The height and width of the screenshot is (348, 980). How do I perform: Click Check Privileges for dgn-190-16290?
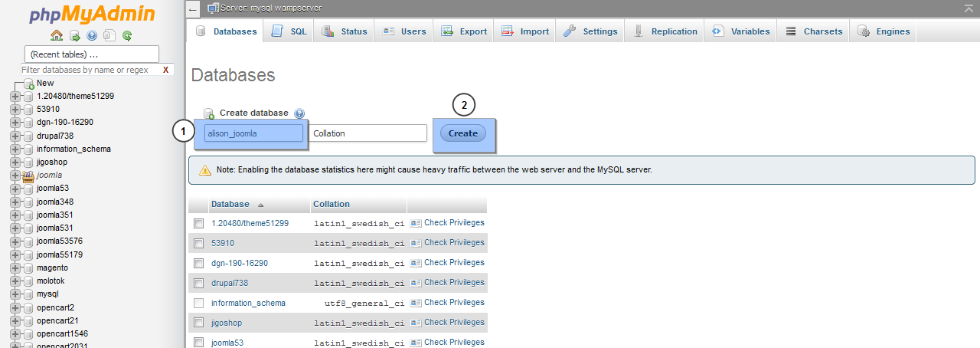454,263
